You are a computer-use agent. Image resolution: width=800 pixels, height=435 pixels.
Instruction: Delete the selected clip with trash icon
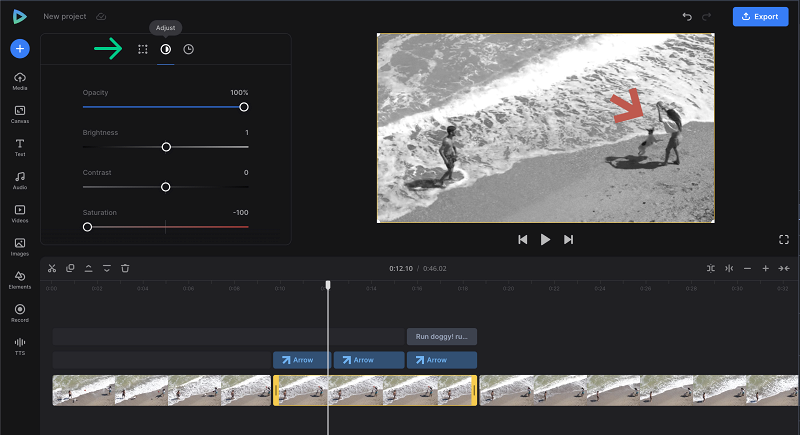pos(125,268)
